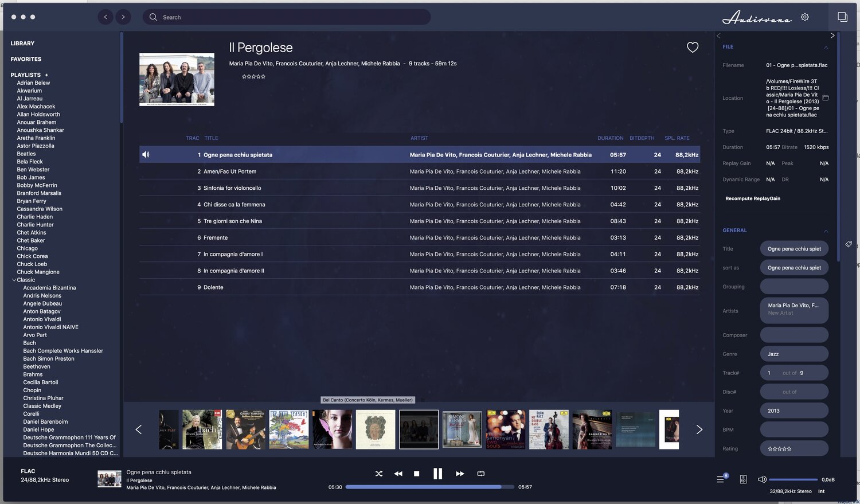Collapse the FILE section
Viewport: 860px width, 504px height.
click(826, 47)
